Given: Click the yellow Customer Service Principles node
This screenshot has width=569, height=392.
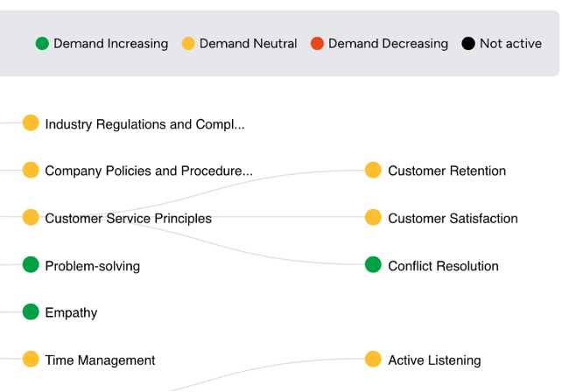Looking at the screenshot, I should [31, 217].
